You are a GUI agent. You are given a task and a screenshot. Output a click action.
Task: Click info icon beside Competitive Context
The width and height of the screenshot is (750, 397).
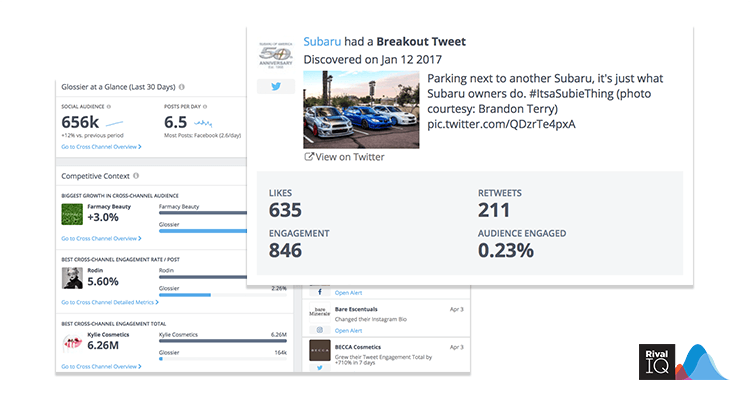136,176
